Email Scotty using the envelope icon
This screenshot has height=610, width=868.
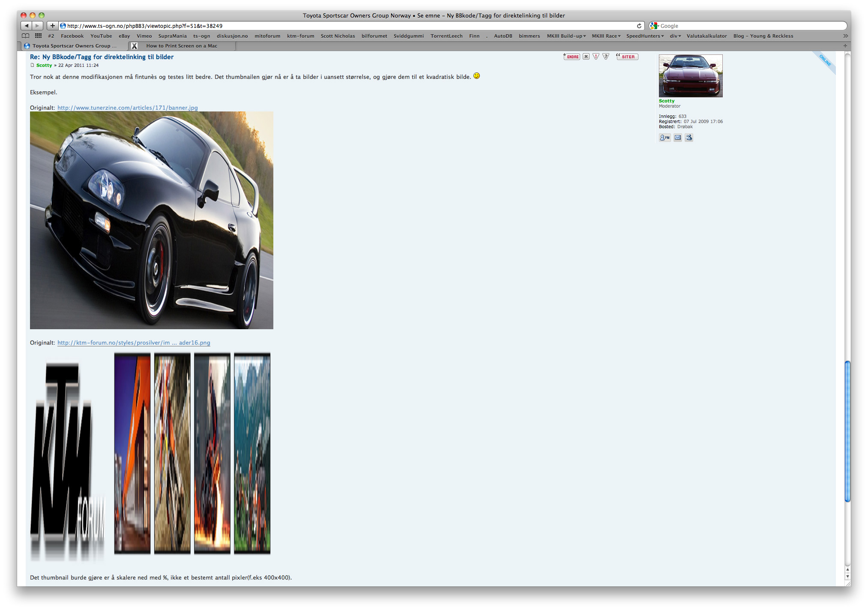click(x=677, y=138)
